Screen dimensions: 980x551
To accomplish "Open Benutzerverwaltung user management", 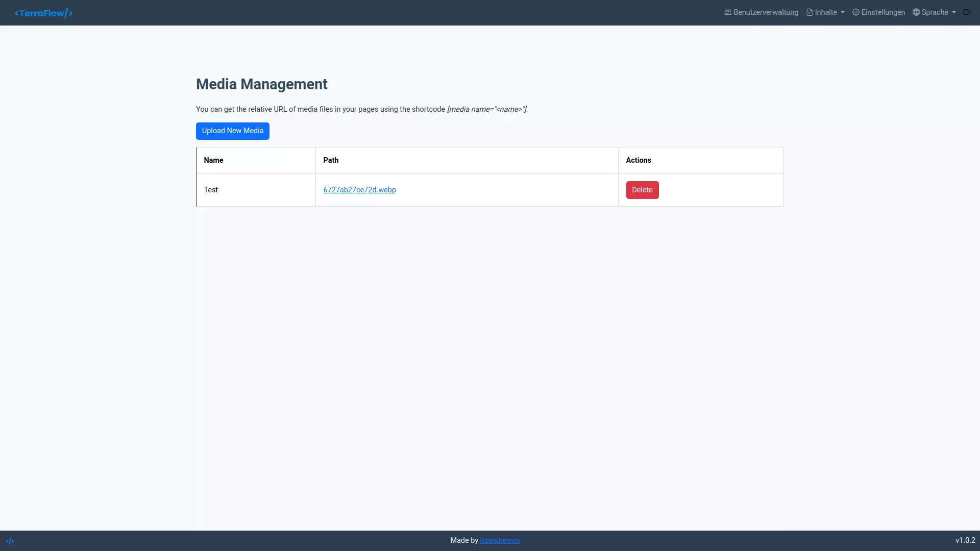I will point(761,12).
